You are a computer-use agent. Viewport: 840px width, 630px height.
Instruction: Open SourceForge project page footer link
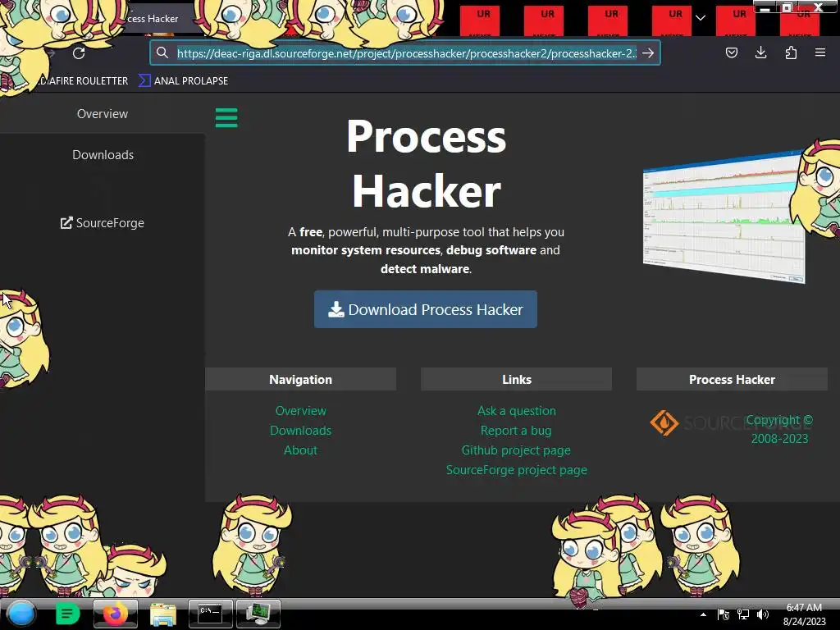pos(517,470)
